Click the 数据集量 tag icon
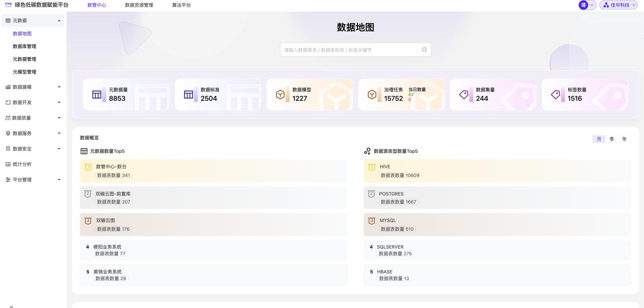This screenshot has width=644, height=308. click(x=464, y=95)
